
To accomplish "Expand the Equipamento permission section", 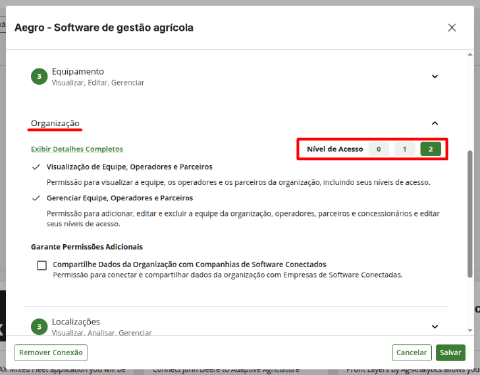I will [x=435, y=77].
